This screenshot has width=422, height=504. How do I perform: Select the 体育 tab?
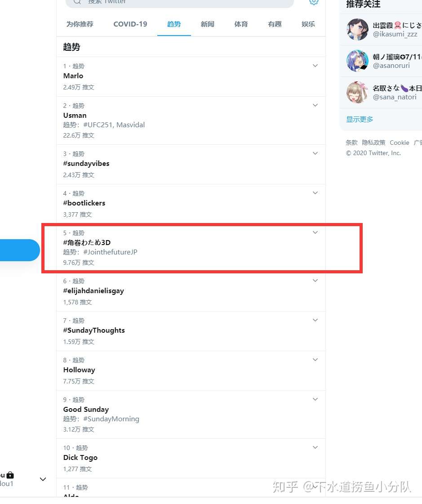click(x=240, y=24)
